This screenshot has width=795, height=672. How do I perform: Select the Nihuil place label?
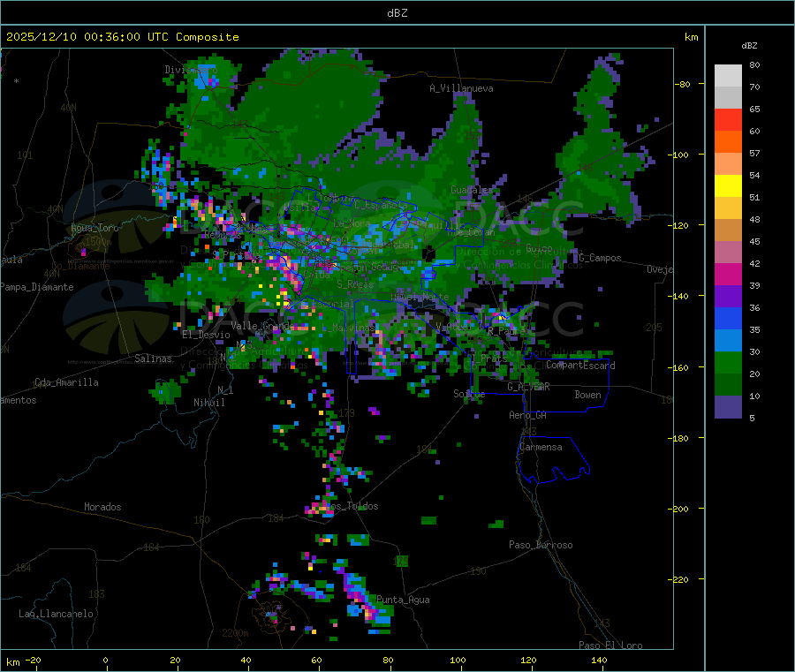coord(208,403)
